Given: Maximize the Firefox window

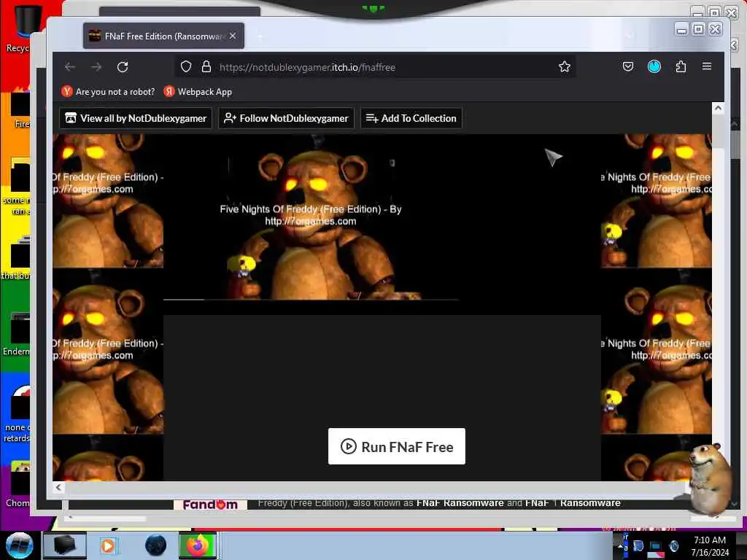Looking at the screenshot, I should (698, 29).
